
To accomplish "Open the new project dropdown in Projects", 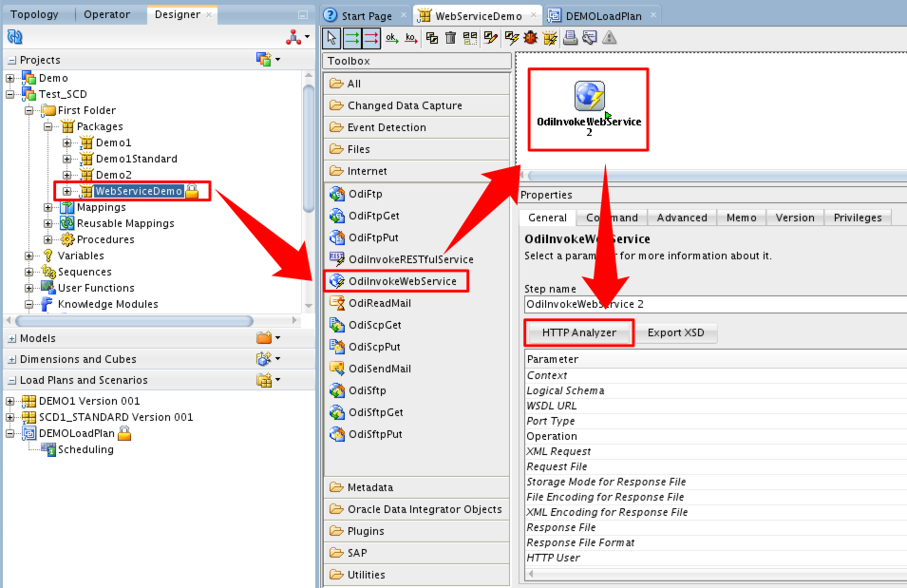I will (x=269, y=59).
